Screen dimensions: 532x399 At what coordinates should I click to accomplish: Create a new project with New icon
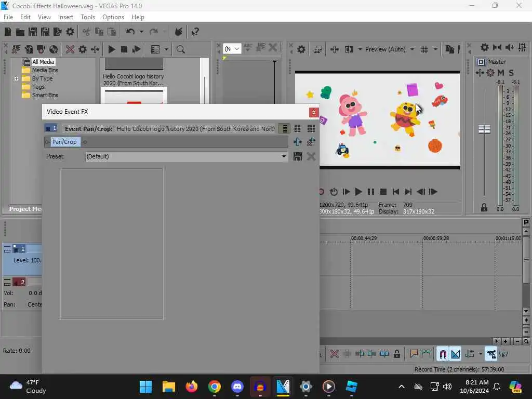pos(7,32)
